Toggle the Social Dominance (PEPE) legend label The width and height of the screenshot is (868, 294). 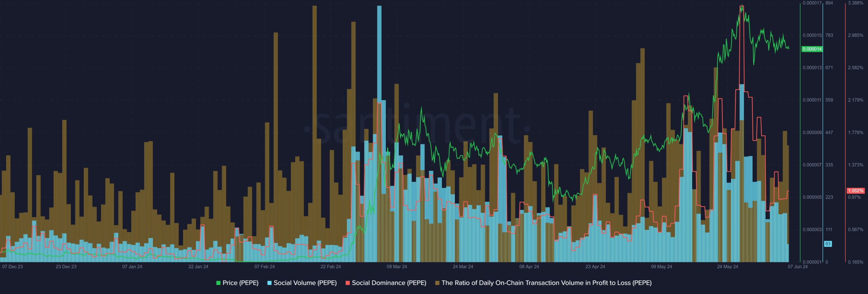(x=389, y=283)
